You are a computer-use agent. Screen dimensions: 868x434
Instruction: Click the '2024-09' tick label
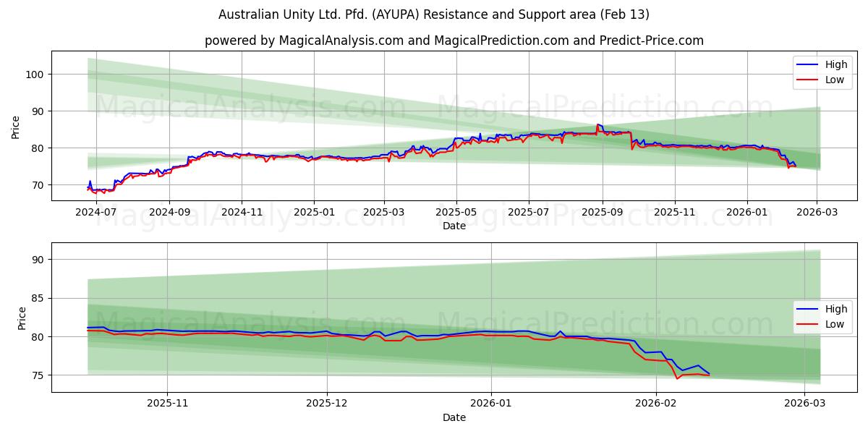pyautogui.click(x=169, y=212)
